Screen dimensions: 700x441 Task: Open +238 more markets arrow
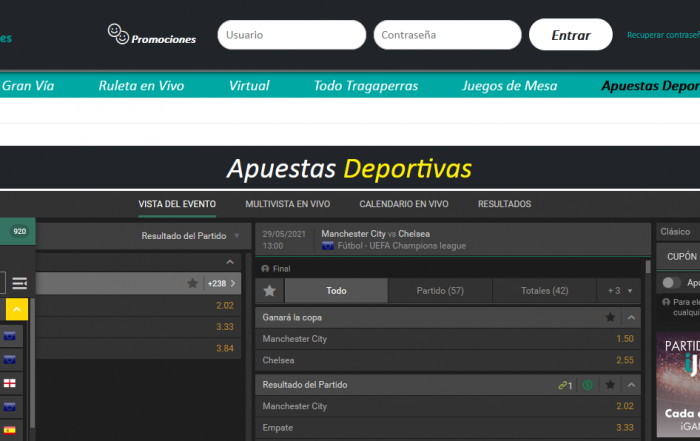pos(221,283)
